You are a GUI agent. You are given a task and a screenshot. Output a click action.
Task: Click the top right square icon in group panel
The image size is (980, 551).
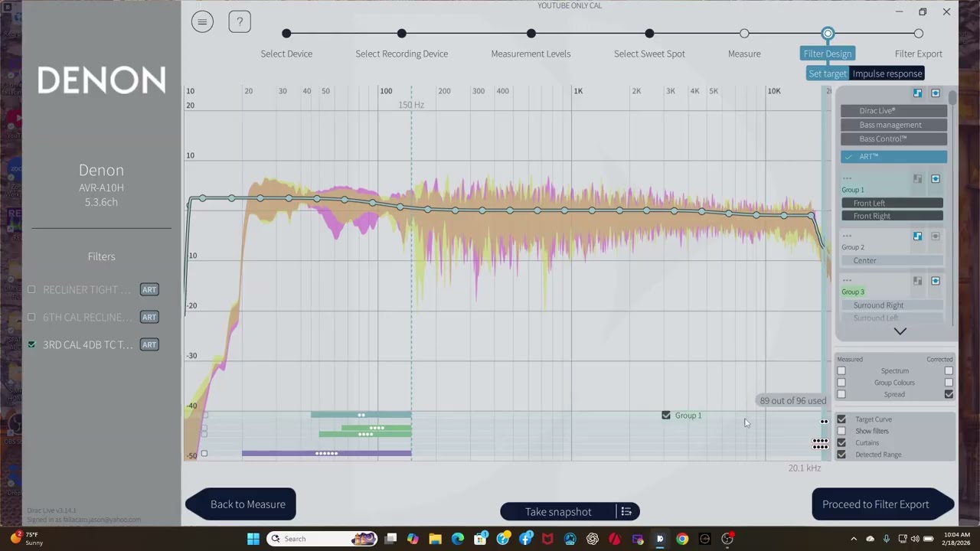[935, 93]
